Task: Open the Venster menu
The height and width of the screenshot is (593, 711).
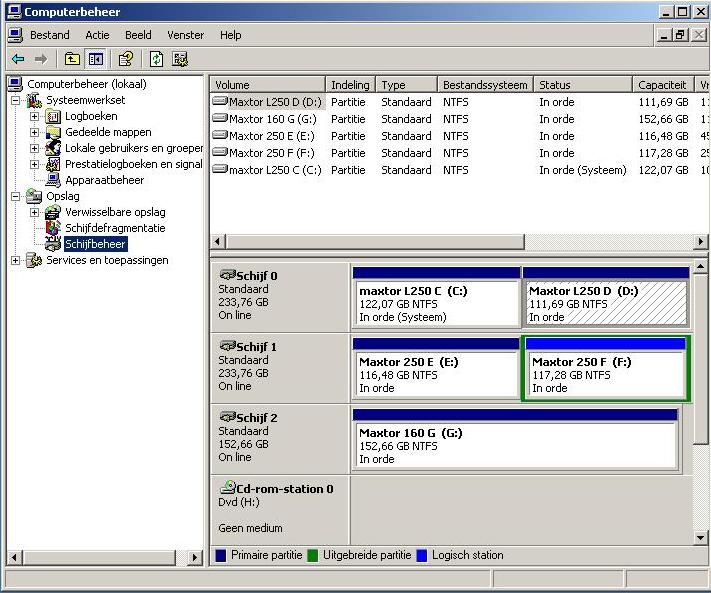Action: (185, 35)
